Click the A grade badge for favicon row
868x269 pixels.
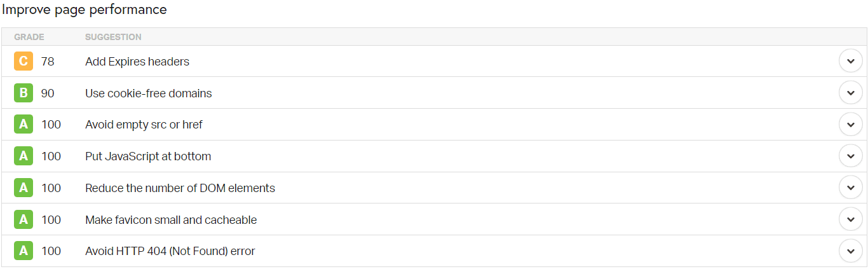pos(24,220)
